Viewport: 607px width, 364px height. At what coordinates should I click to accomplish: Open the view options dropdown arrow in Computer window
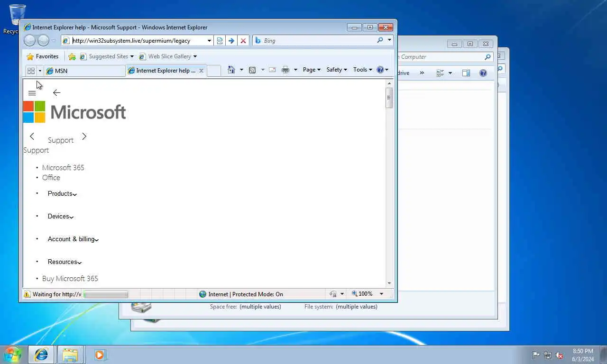(x=450, y=73)
